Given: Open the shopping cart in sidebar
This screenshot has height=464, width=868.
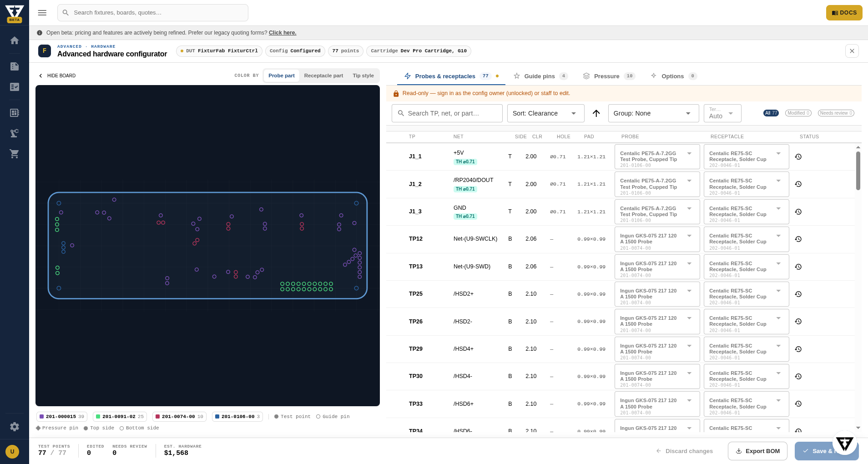Looking at the screenshot, I should click(15, 154).
